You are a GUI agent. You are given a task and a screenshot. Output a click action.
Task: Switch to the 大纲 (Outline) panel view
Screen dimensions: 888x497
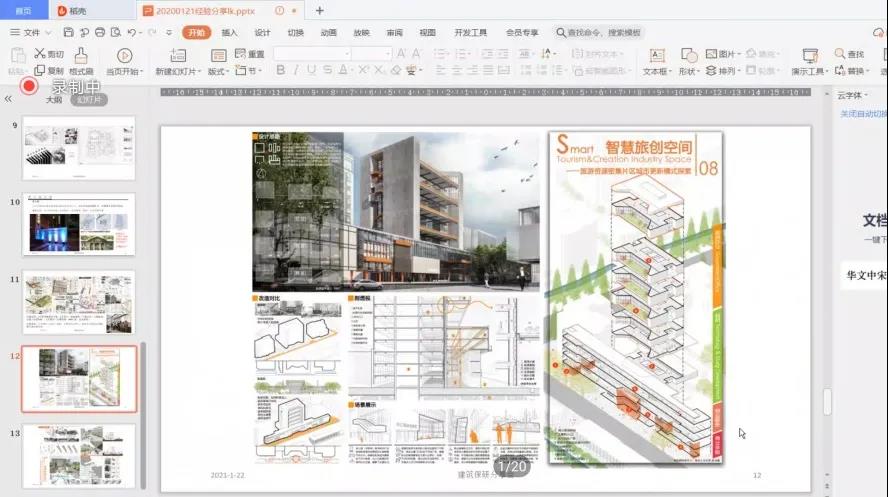(54, 100)
